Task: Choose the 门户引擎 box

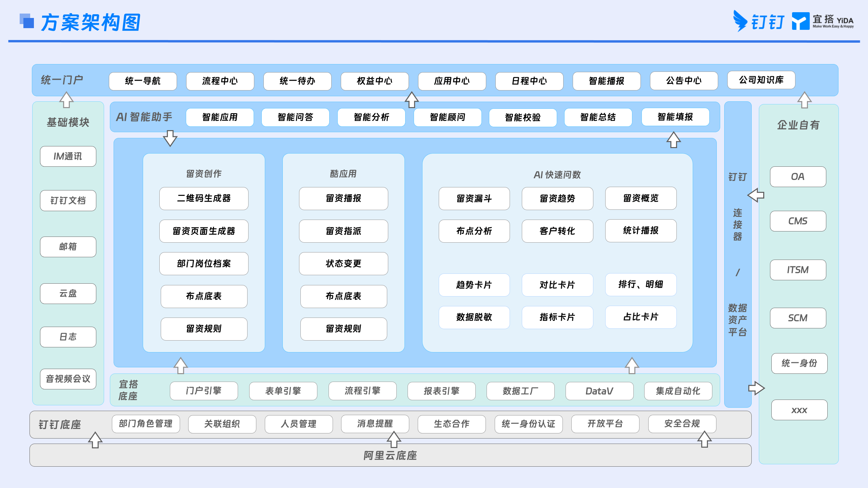Action: 204,391
